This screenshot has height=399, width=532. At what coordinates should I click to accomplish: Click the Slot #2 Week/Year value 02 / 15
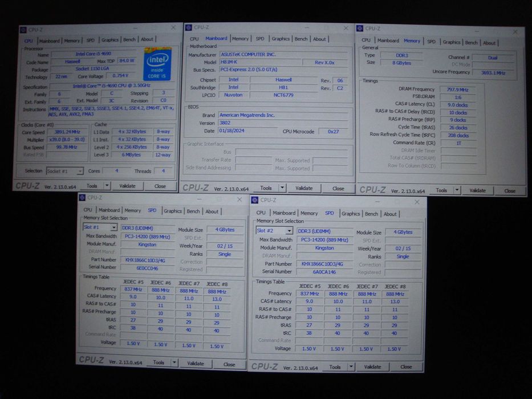click(x=403, y=249)
